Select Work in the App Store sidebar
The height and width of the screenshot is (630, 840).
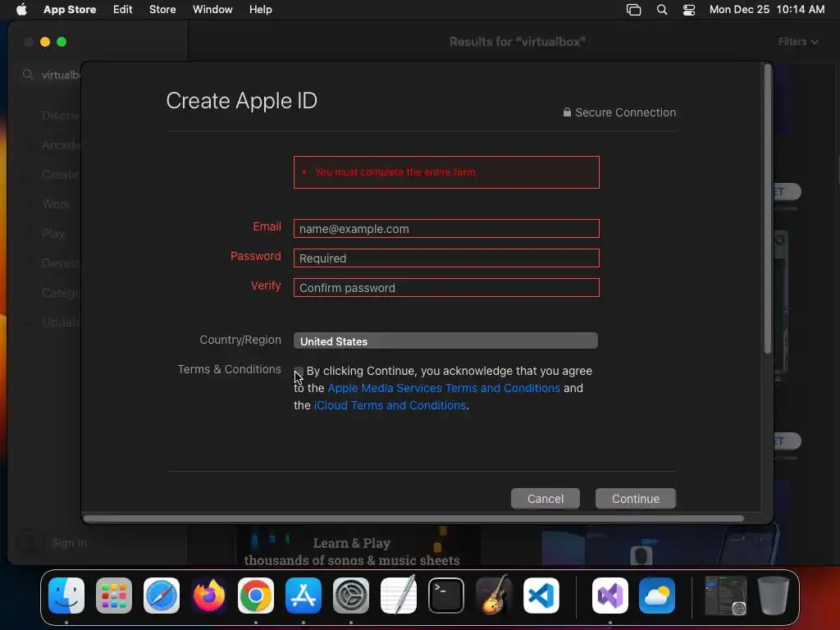point(57,204)
